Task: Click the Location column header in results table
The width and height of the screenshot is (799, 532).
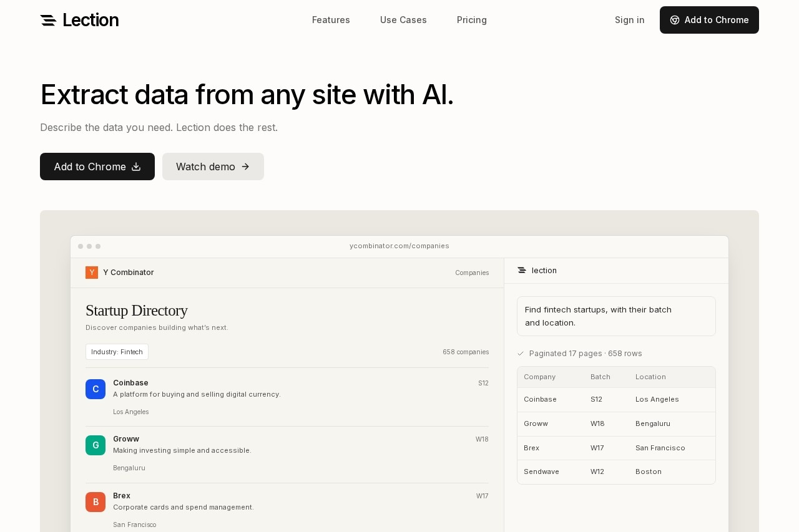Action: coord(650,377)
